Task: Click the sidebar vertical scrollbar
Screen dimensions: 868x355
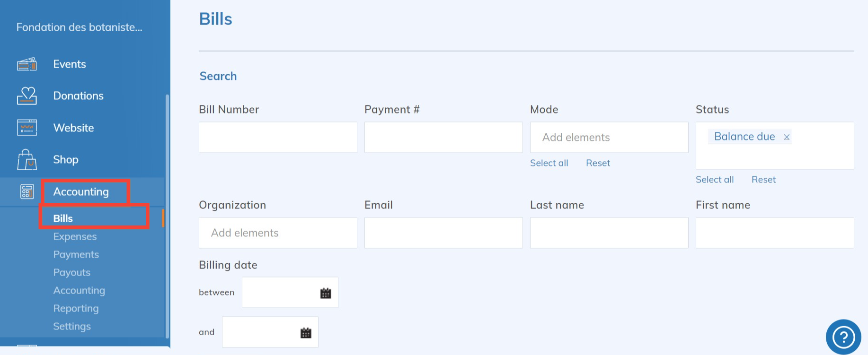Action: pos(167,213)
